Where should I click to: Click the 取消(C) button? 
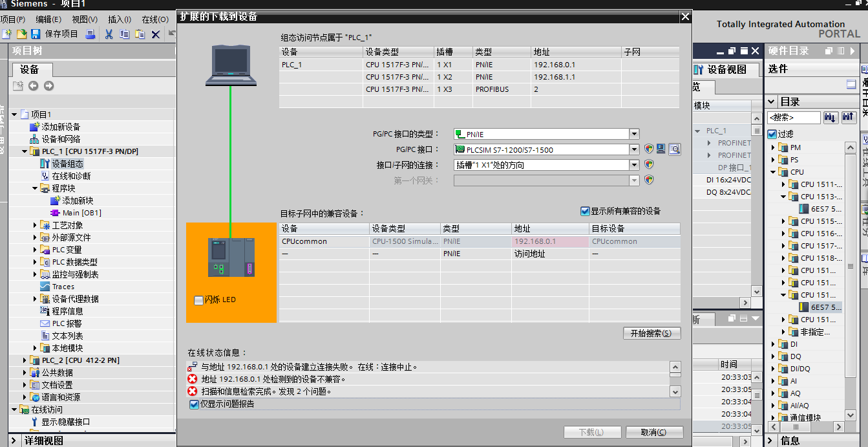coord(653,431)
